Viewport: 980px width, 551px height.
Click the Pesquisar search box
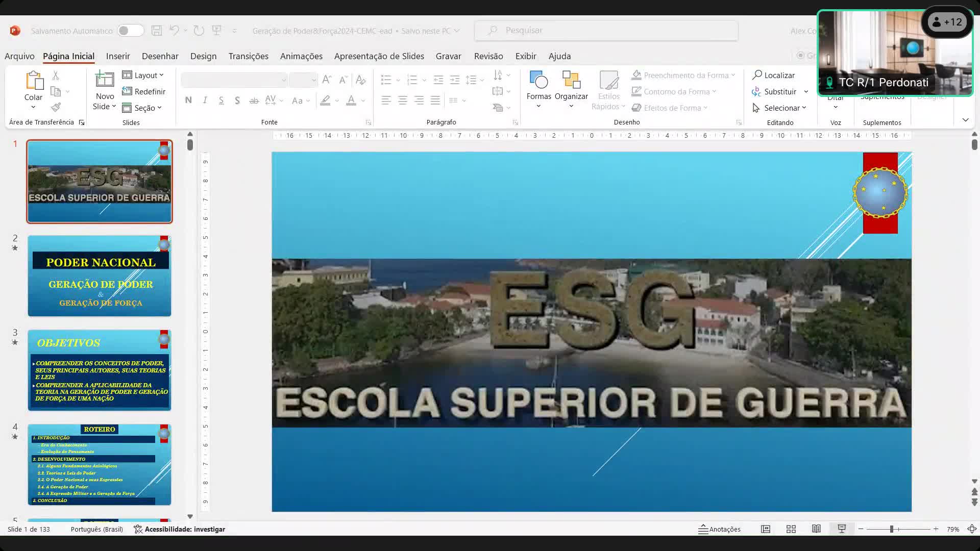[x=606, y=31]
